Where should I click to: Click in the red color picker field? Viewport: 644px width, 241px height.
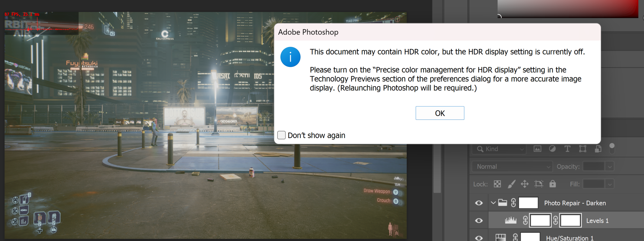568,9
